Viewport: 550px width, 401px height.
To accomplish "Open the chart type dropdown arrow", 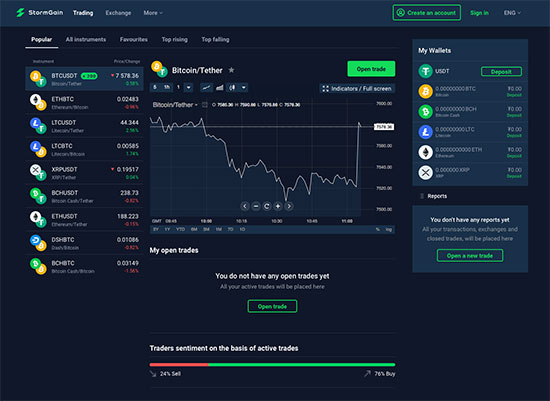I will (243, 87).
